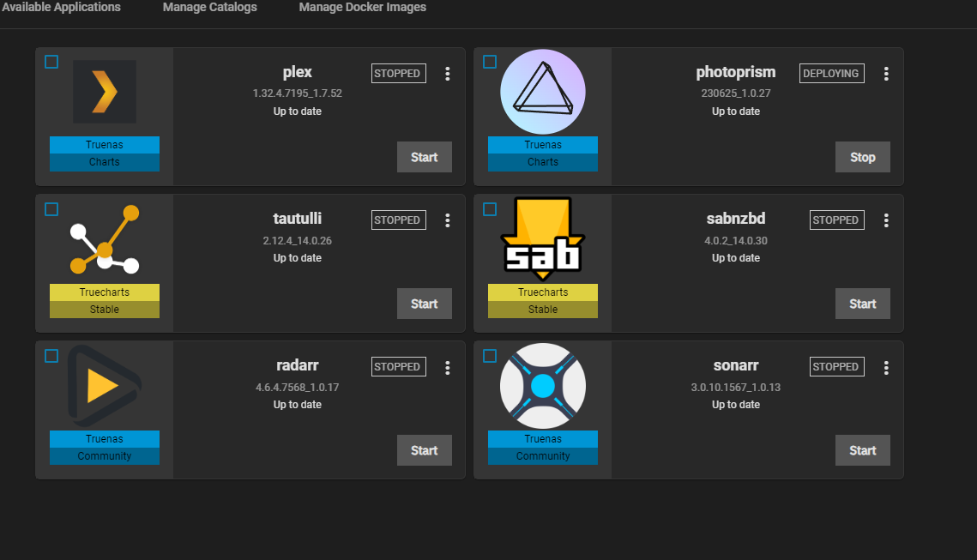Screen dimensions: 977x560
Task: Tick the sonarr selection checkbox
Action: tap(490, 356)
